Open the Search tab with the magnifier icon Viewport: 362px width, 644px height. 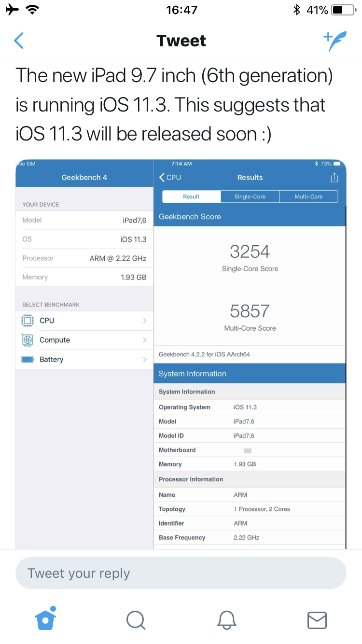tap(136, 620)
